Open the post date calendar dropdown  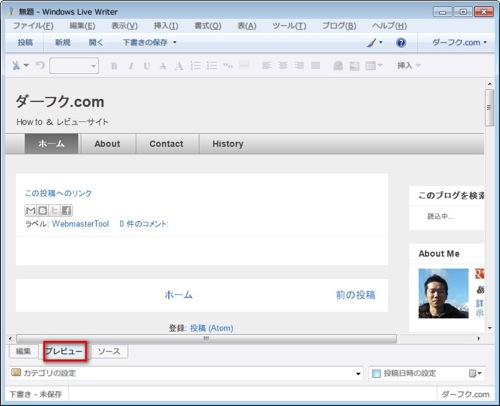coord(475,373)
